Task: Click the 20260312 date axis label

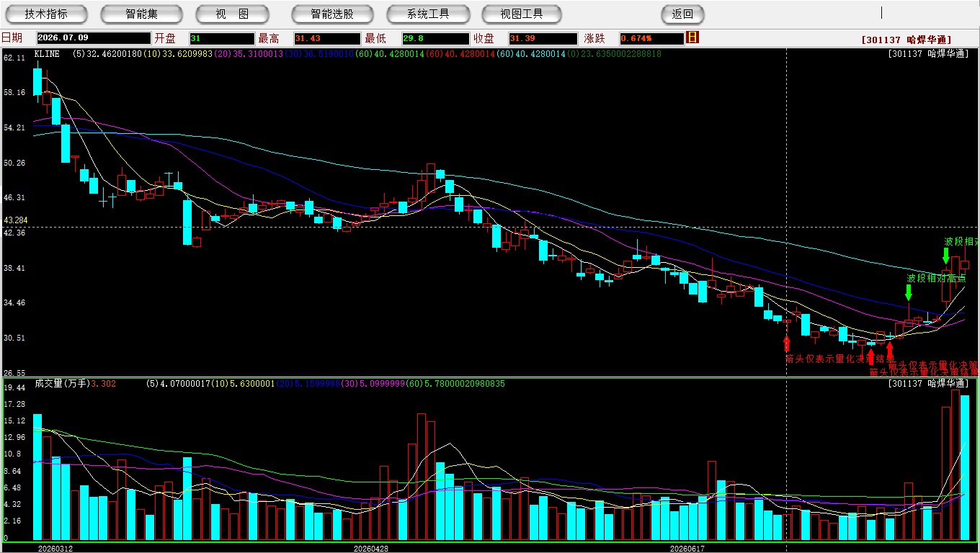Action: pos(55,549)
